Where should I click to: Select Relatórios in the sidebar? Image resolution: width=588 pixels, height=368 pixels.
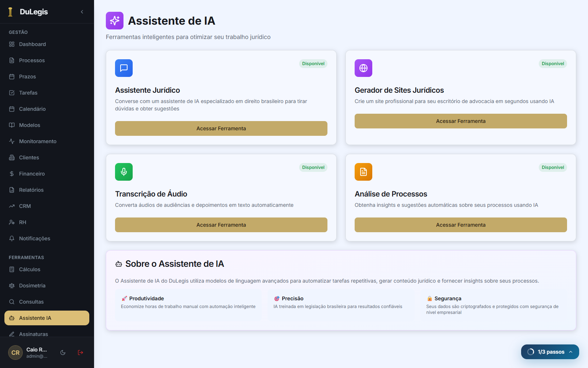click(47, 190)
